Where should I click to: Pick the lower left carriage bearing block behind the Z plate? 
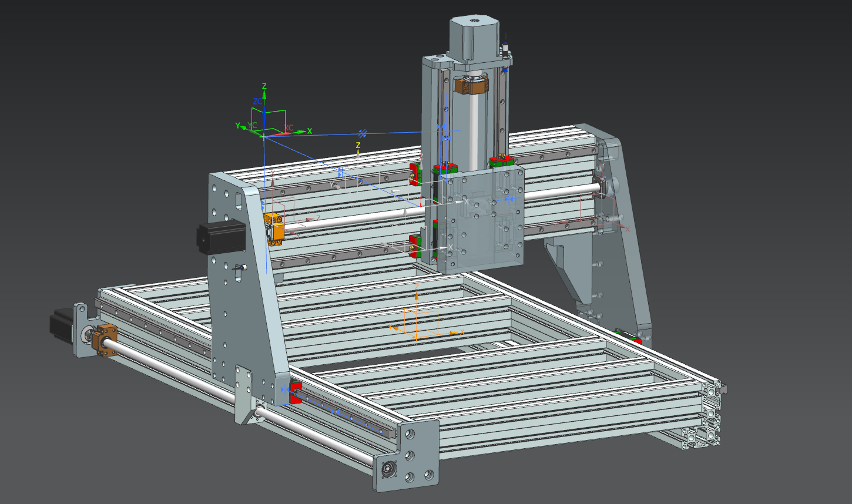coord(415,246)
